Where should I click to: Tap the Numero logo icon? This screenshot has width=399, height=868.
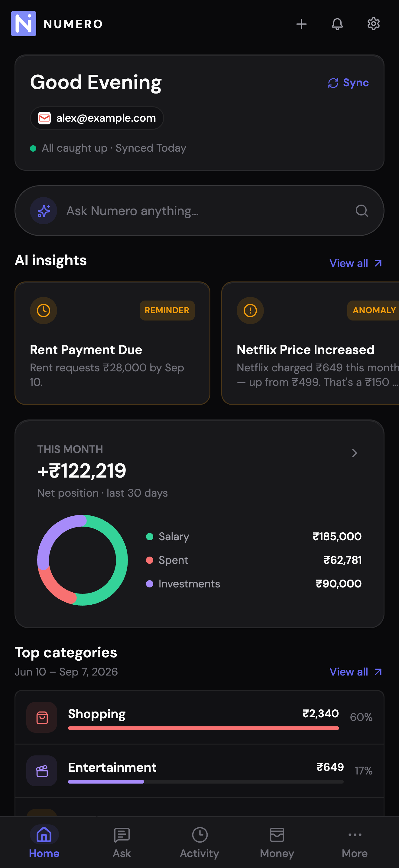click(24, 24)
